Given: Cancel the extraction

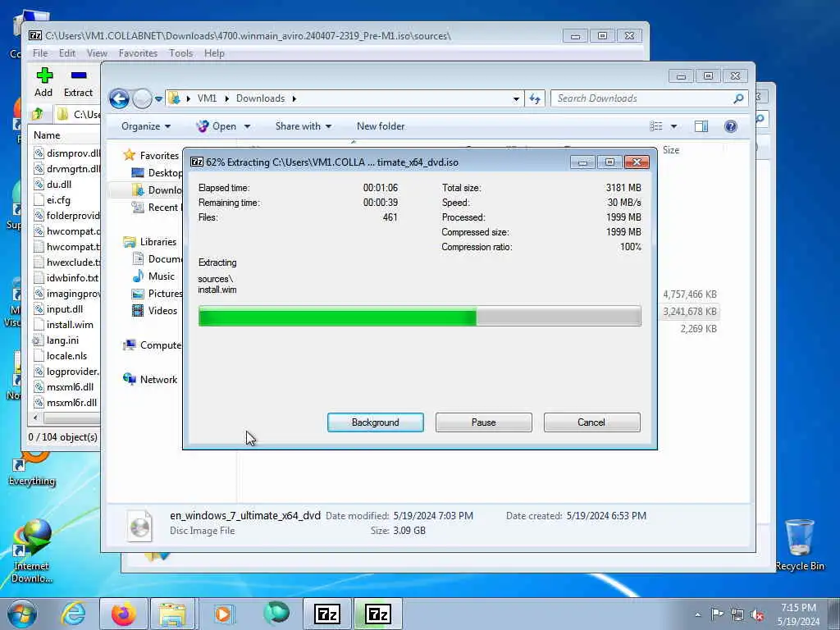Looking at the screenshot, I should click(x=591, y=422).
